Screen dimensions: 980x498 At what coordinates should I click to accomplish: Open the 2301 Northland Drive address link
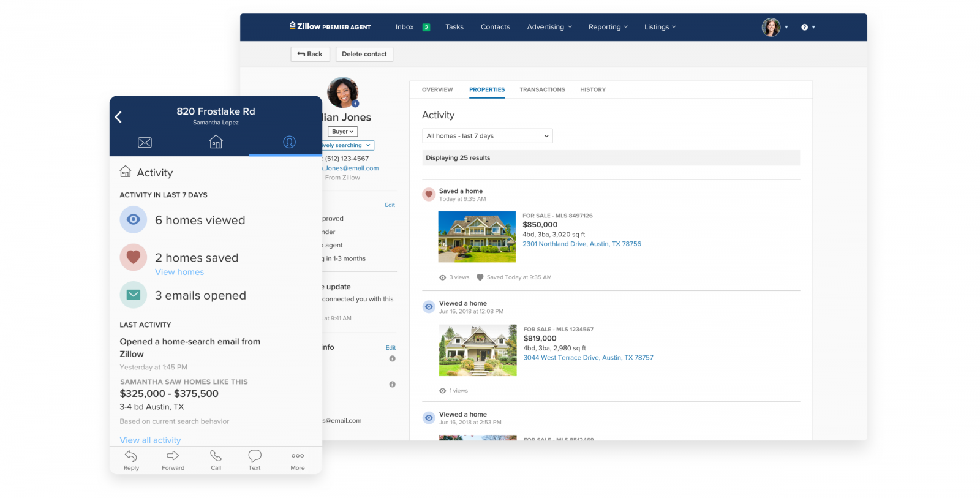581,244
